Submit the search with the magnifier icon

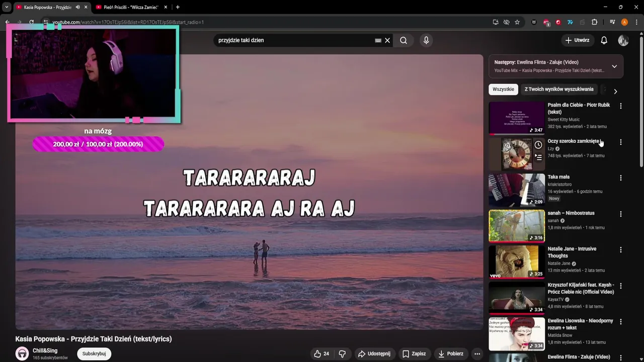pyautogui.click(x=404, y=40)
